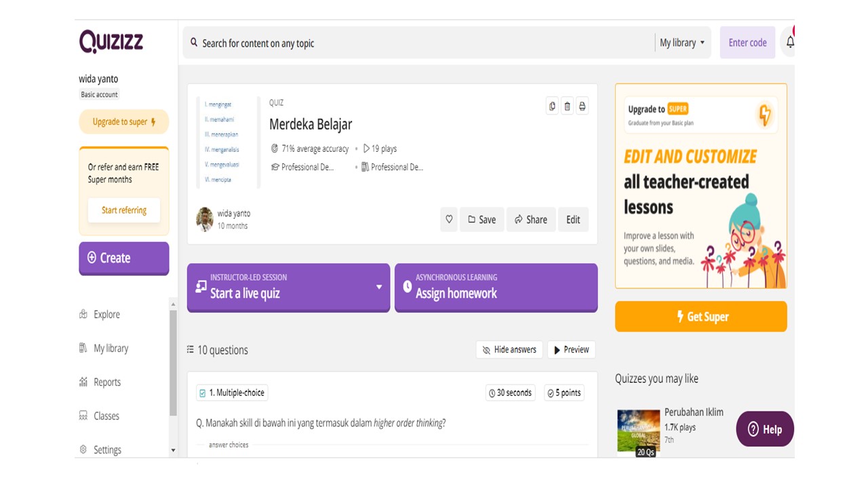Image resolution: width=868 pixels, height=488 pixels.
Task: Open the My library search filter dropdown
Action: pos(682,43)
